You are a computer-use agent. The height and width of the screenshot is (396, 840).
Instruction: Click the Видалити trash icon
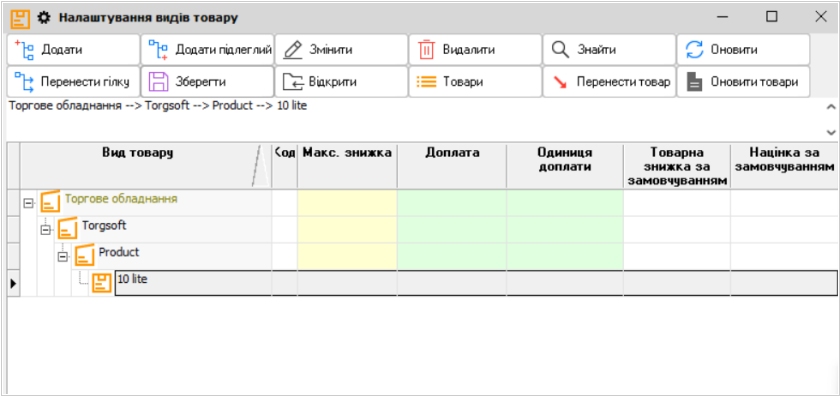click(x=426, y=50)
